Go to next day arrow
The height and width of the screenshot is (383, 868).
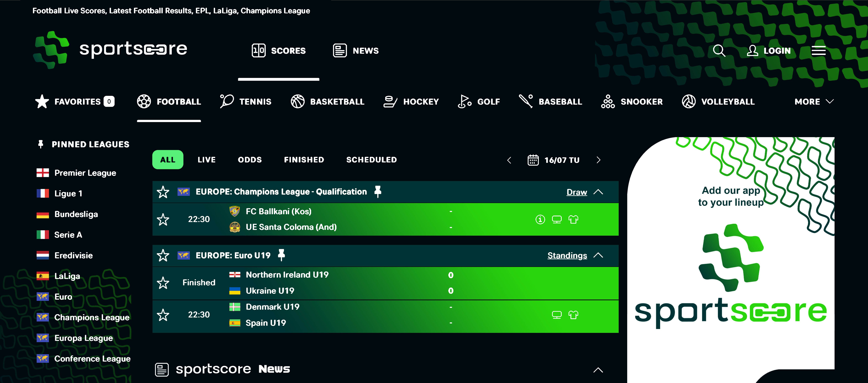click(x=598, y=160)
